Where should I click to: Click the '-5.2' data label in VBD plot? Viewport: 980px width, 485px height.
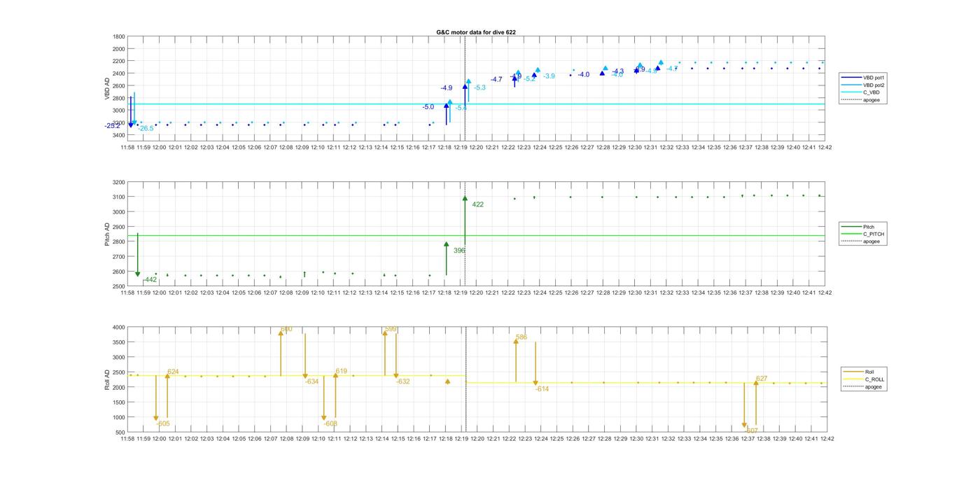529,79
